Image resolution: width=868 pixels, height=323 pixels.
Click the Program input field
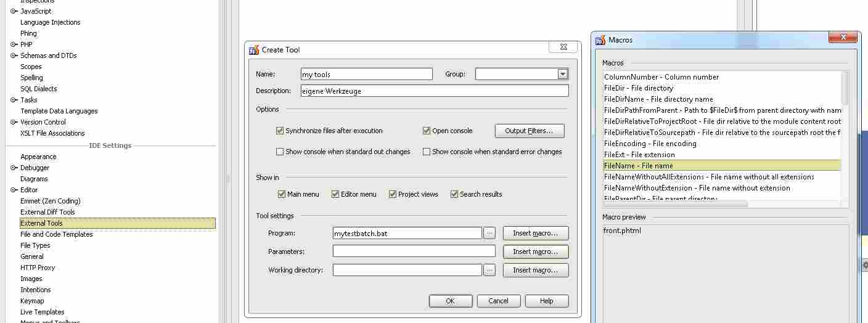coord(407,233)
